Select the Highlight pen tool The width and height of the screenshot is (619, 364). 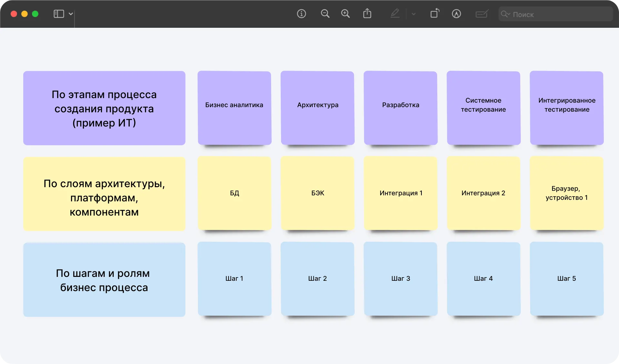(x=395, y=14)
